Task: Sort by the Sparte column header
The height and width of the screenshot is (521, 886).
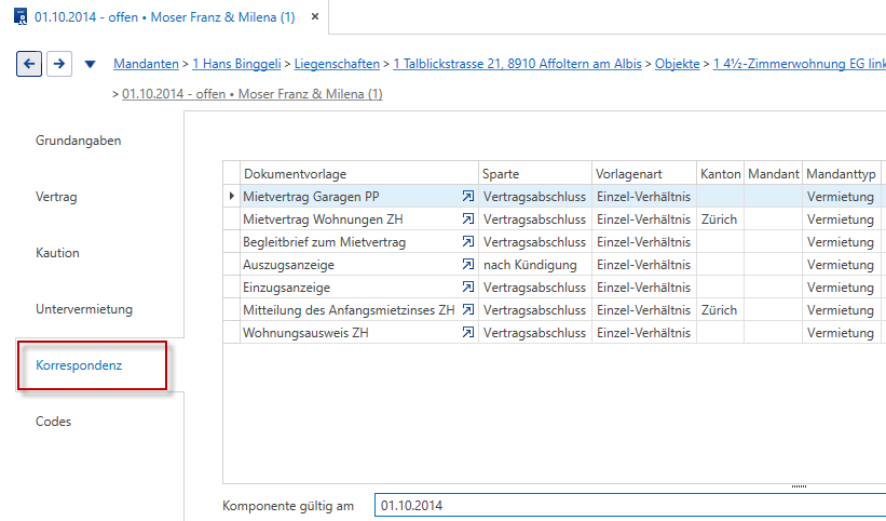Action: 535,173
